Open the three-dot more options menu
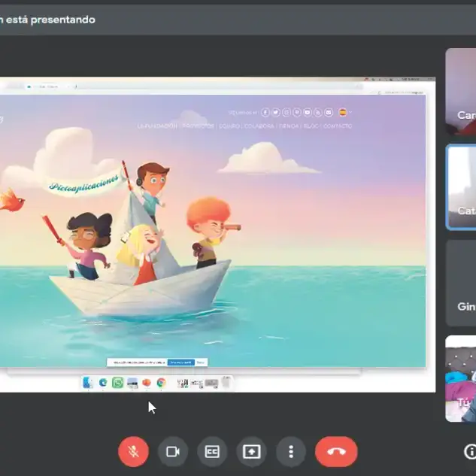Image resolution: width=476 pixels, height=476 pixels. coord(291,451)
